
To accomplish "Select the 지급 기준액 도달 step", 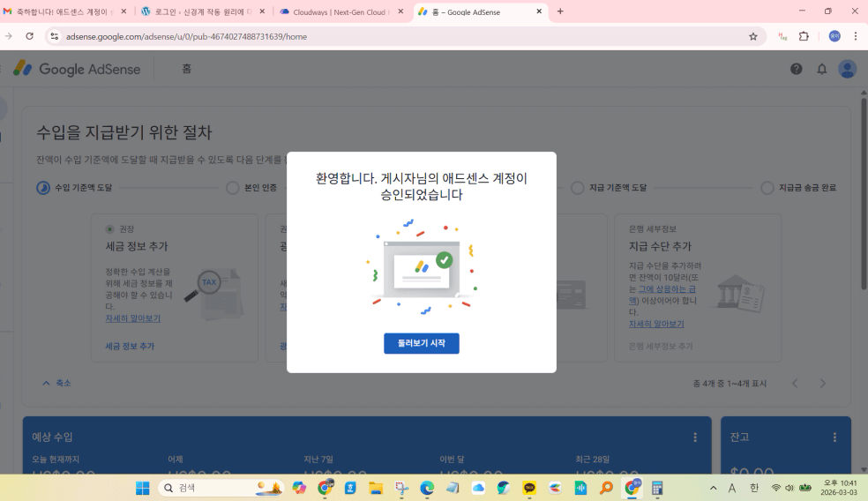I will click(609, 188).
